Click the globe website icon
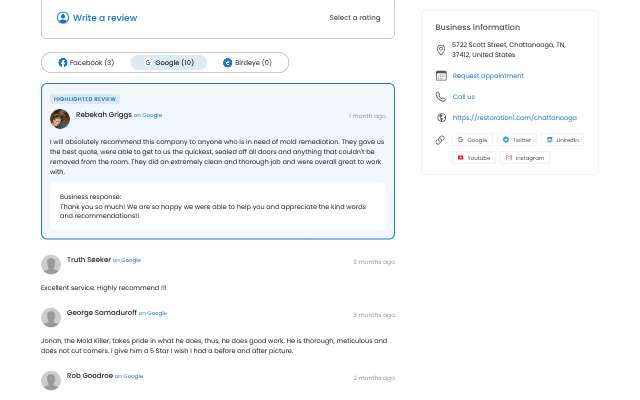640x400 pixels. point(441,118)
